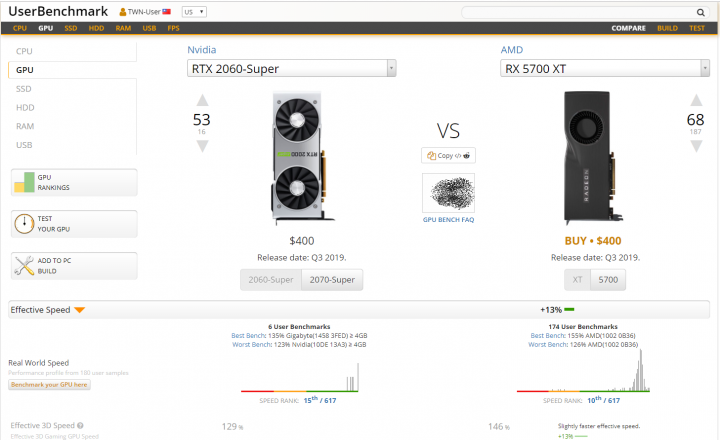Screen dimensions: 720x440
Task: Click BUILD in the navigation bar
Action: click(667, 28)
